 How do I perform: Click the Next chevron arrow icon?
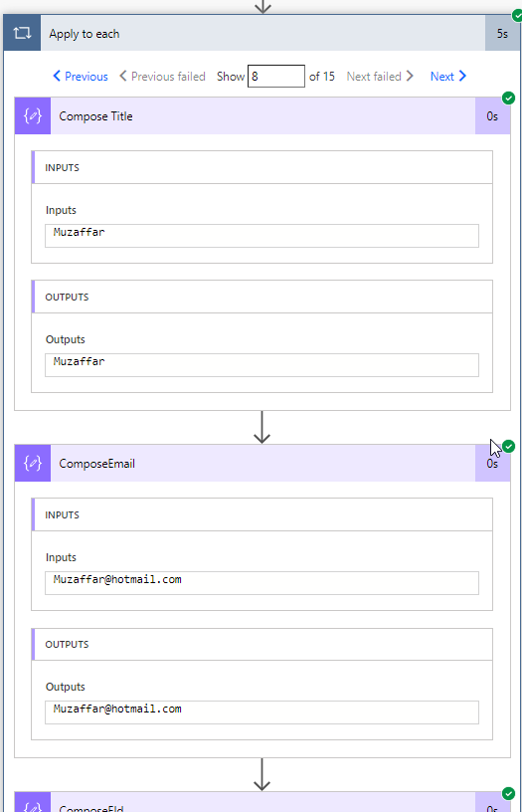click(462, 76)
